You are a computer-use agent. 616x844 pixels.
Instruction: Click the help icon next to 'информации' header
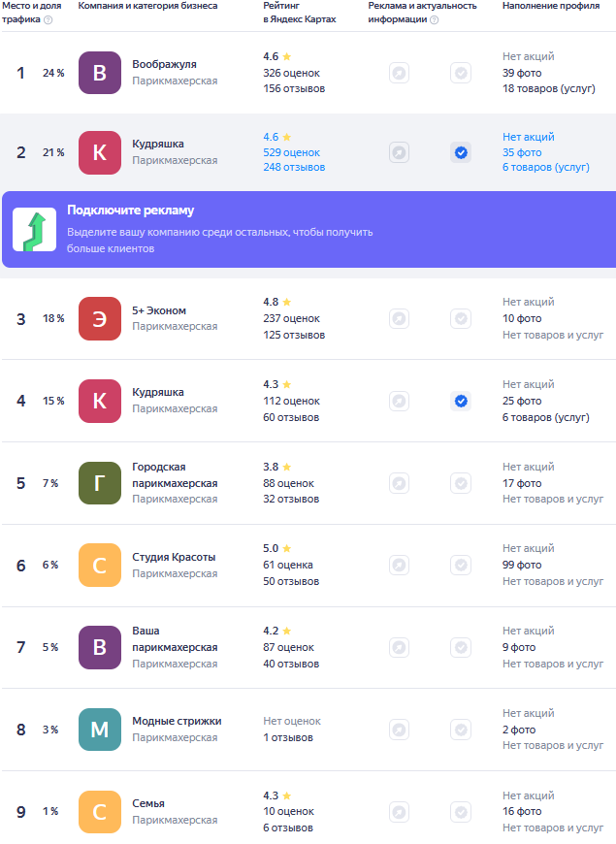click(435, 20)
